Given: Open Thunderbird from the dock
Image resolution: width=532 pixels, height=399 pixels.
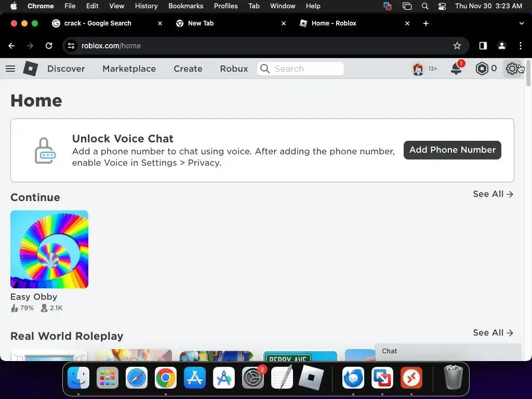Looking at the screenshot, I should 353,378.
